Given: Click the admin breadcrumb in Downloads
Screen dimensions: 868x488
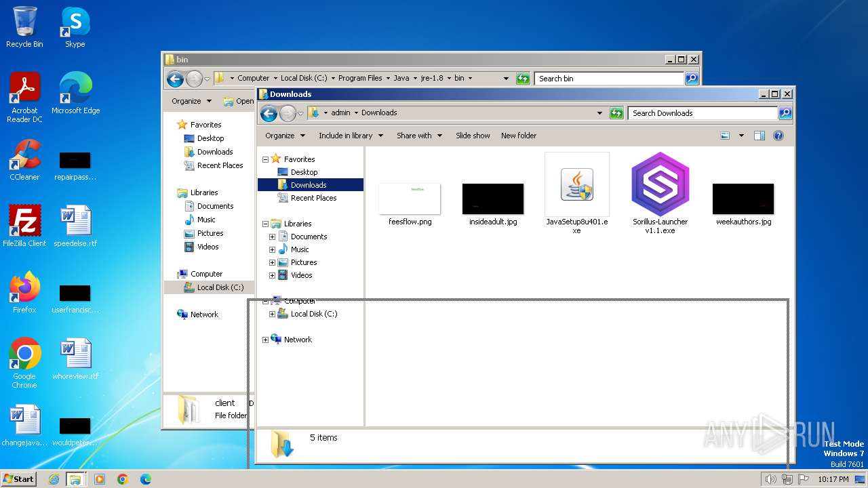Looking at the screenshot, I should tap(340, 113).
